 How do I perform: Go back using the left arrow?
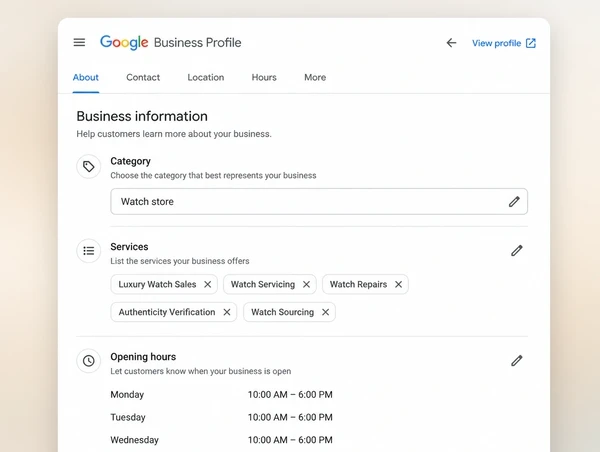pyautogui.click(x=452, y=43)
